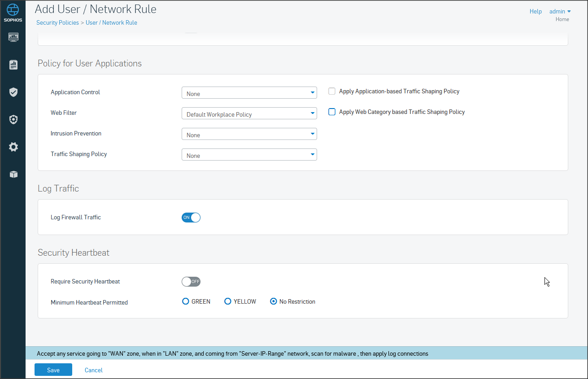Open the gear System settings icon
The image size is (588, 379).
[x=13, y=147]
